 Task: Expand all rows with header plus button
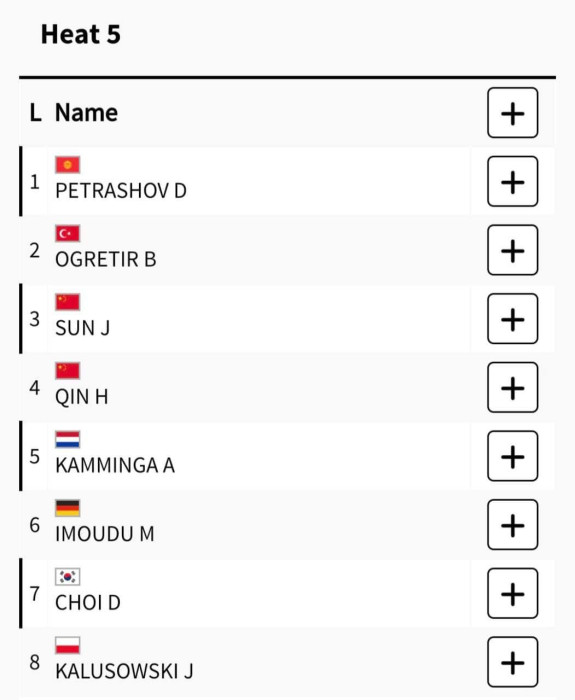click(512, 113)
